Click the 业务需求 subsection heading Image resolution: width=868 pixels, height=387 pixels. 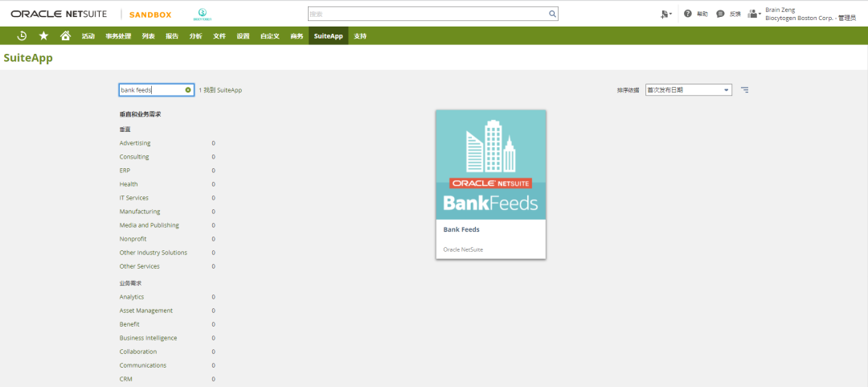131,282
